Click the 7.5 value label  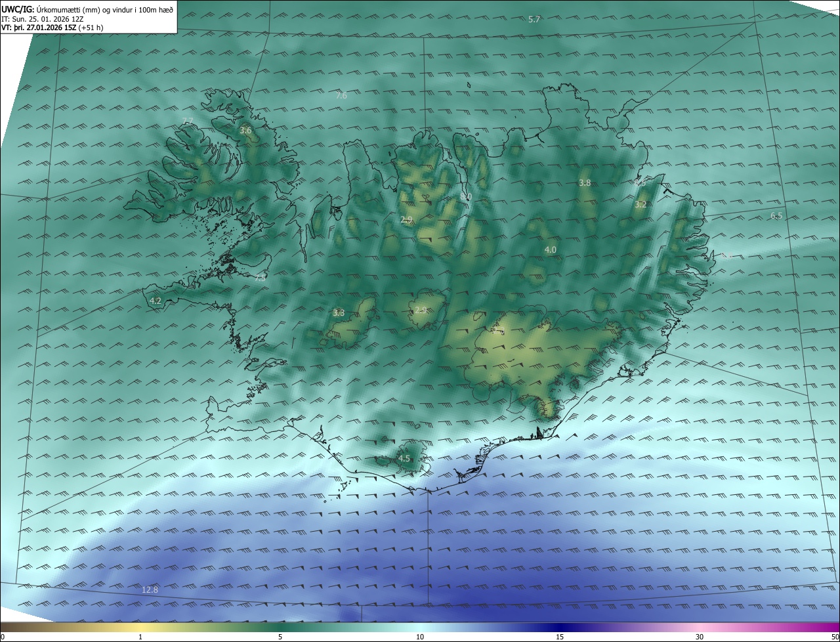(261, 278)
